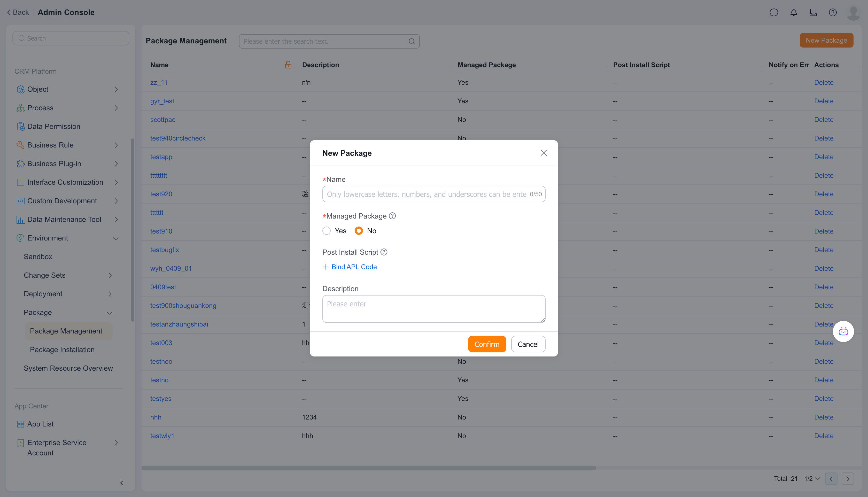
Task: Click the Confirm button
Action: (x=487, y=344)
